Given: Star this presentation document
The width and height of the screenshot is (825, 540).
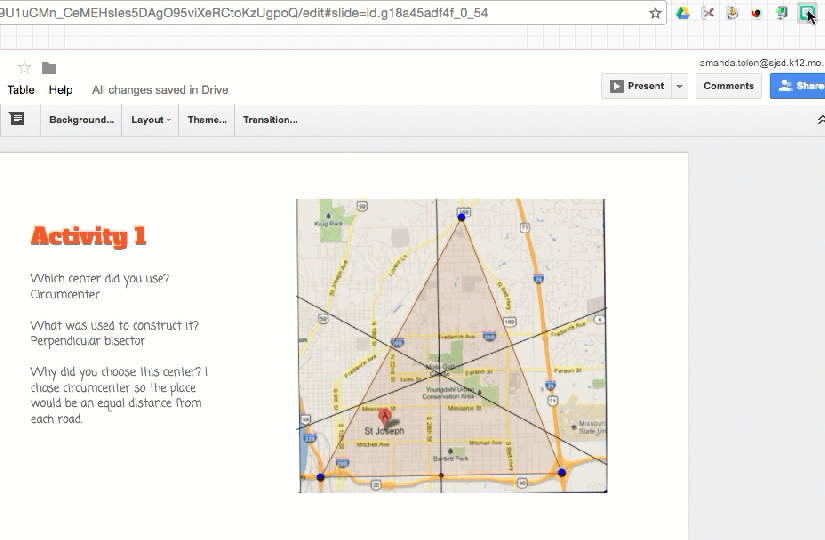Looking at the screenshot, I should [x=25, y=68].
